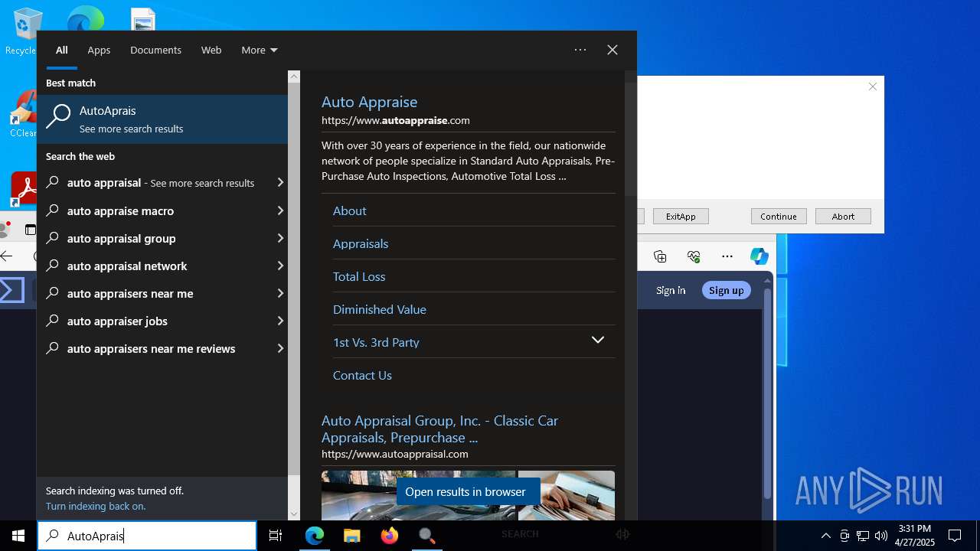Open the Windows Start menu
980x551 pixels.
click(x=18, y=536)
